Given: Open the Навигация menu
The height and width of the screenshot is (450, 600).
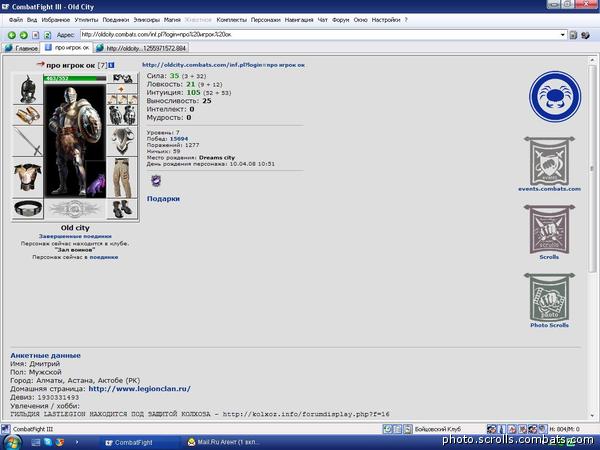Looking at the screenshot, I should (299, 20).
